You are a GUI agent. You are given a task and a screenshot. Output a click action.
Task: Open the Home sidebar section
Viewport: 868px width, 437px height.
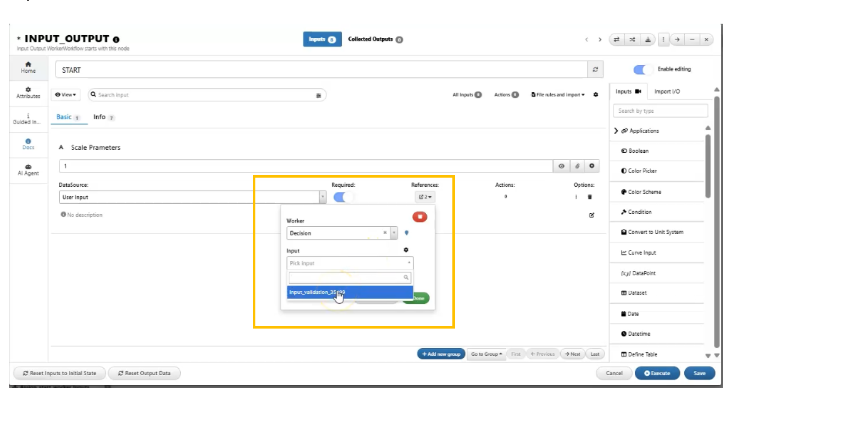click(28, 67)
